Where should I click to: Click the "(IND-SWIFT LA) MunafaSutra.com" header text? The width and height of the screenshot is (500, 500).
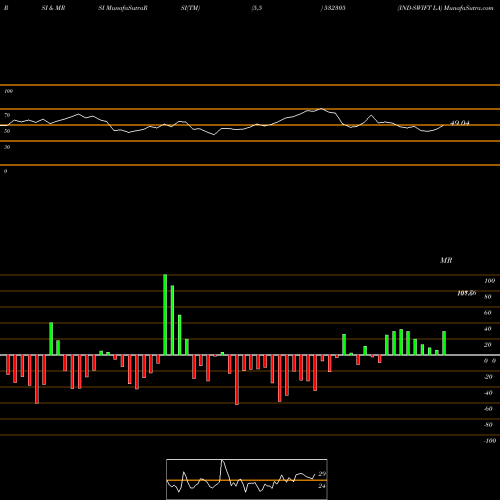coord(445,8)
